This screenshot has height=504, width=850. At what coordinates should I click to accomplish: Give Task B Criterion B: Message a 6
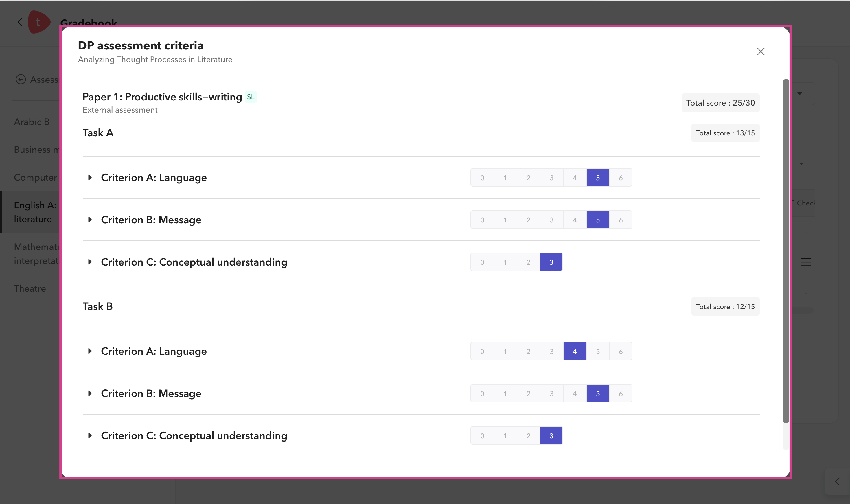pos(621,393)
